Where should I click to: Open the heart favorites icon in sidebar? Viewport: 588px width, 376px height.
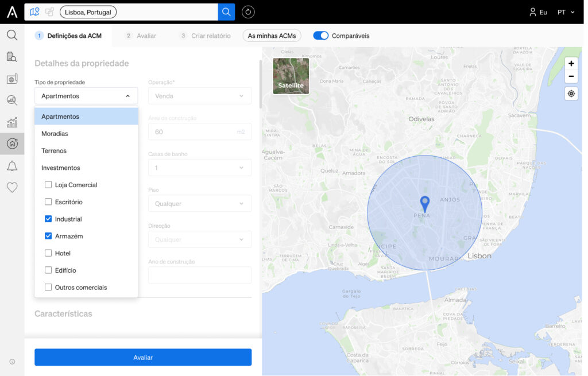(x=12, y=187)
